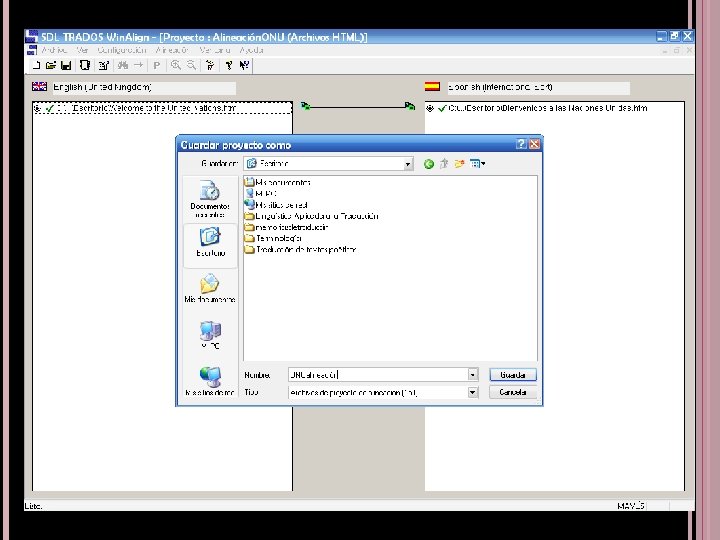720x540 pixels.
Task: Open the Ayuda menu
Action: pos(252,50)
